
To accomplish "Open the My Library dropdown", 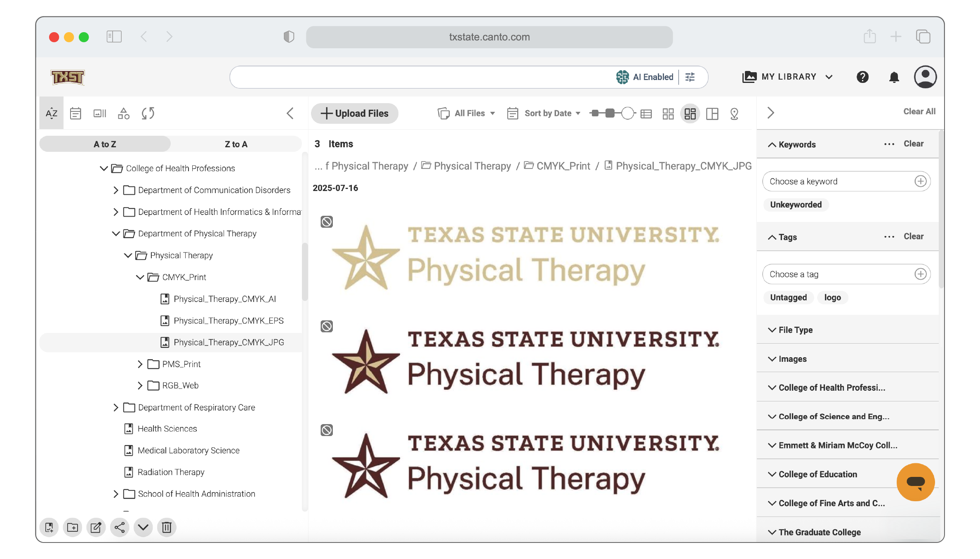I will pos(787,77).
